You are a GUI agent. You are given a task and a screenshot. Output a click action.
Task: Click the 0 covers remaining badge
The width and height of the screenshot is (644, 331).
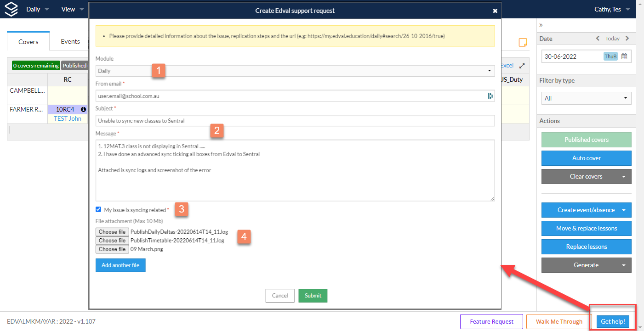36,66
